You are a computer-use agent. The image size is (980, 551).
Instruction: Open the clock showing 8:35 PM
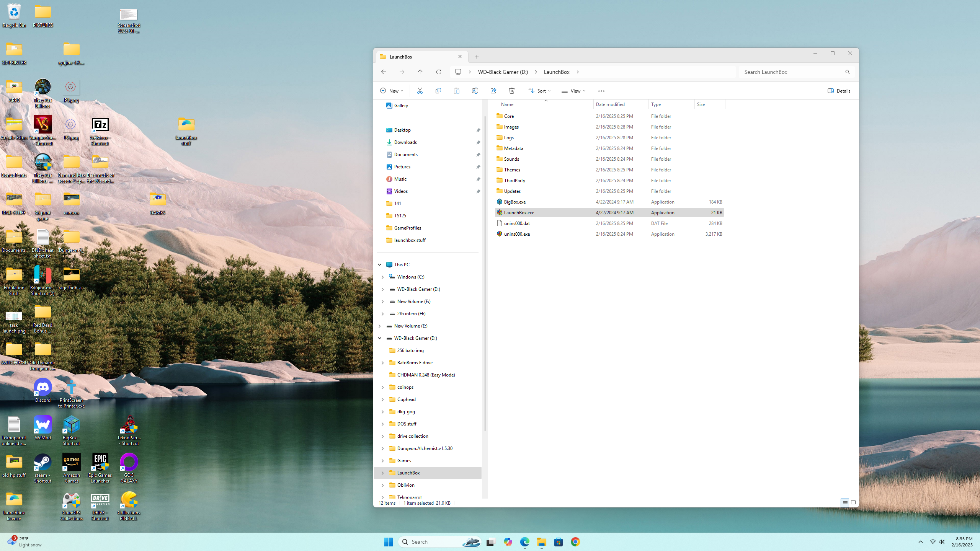[962, 542]
